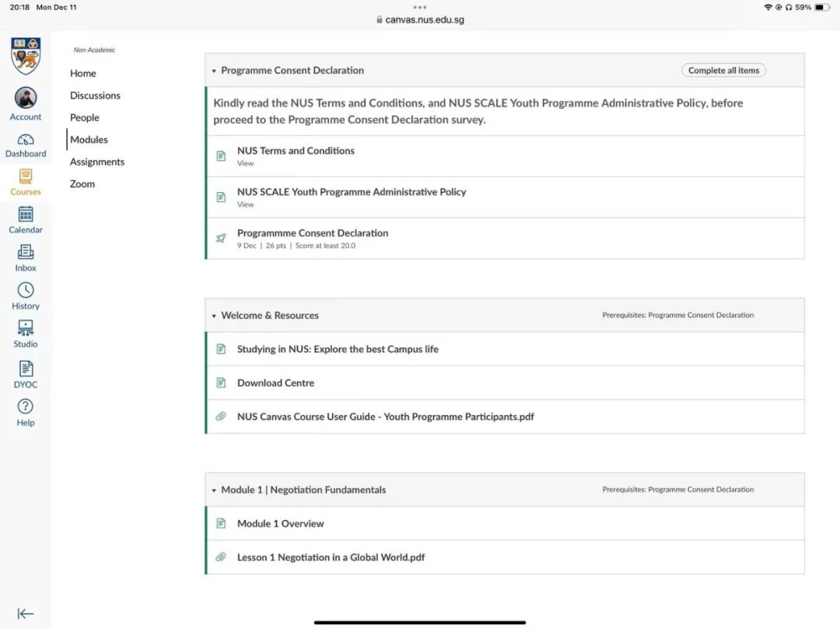This screenshot has width=840, height=629.
Task: Collapse Module 1 Negotiation Fundamentals
Action: click(x=214, y=491)
